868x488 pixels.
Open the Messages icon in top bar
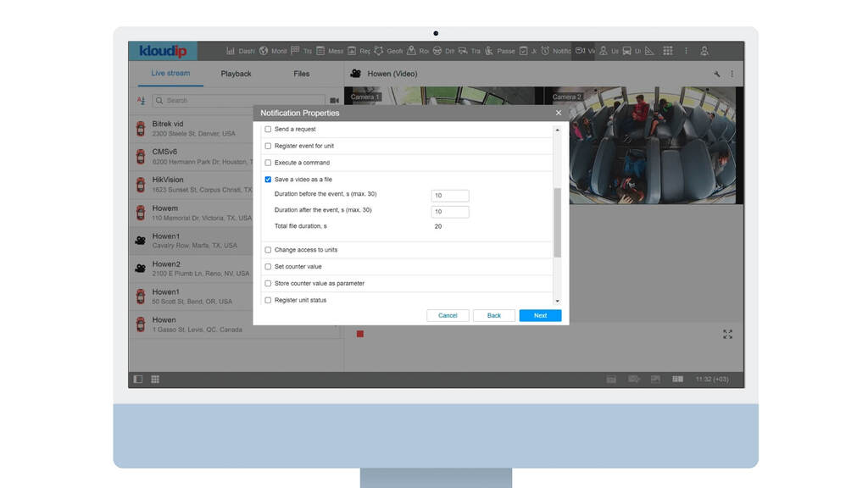click(320, 51)
